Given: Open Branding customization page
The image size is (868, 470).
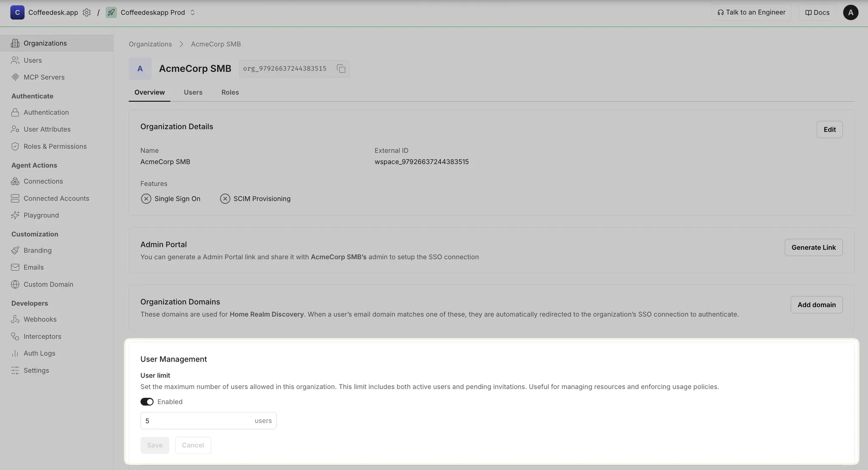Looking at the screenshot, I should (37, 250).
